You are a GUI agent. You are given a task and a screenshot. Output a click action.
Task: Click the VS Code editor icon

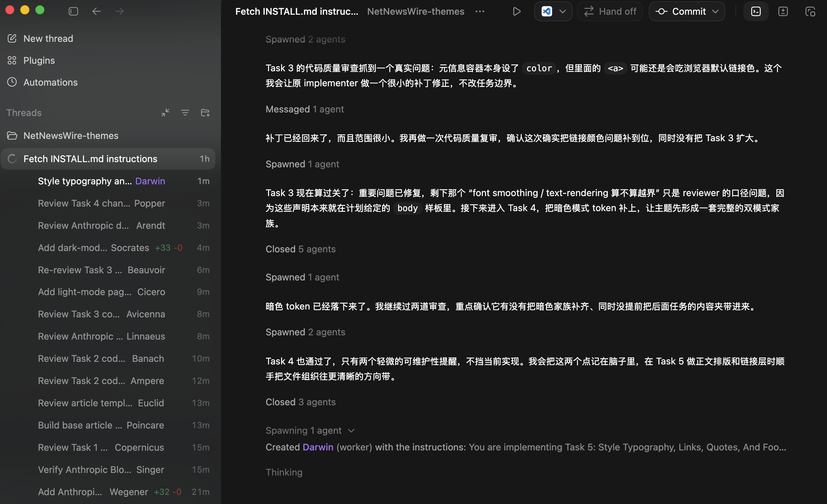click(547, 11)
